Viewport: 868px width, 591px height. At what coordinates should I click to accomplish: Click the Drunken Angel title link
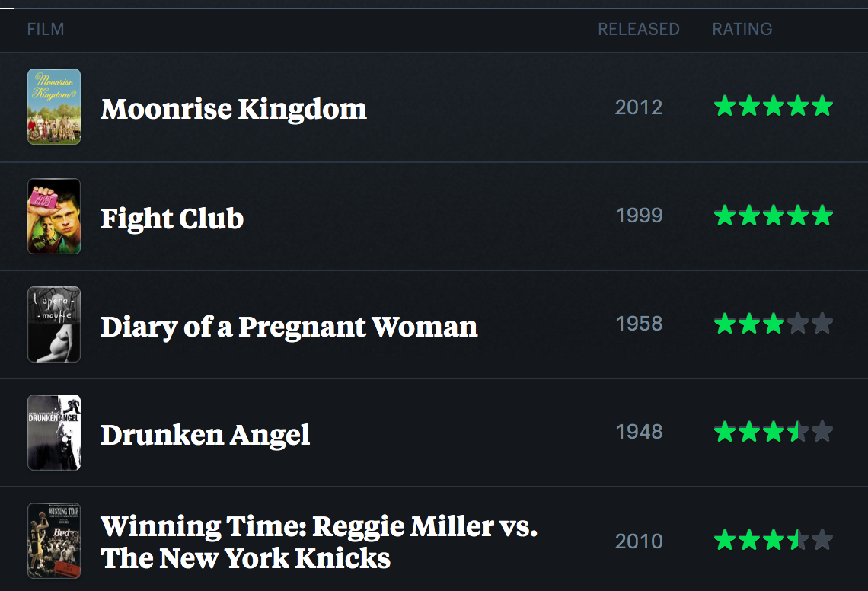(206, 435)
